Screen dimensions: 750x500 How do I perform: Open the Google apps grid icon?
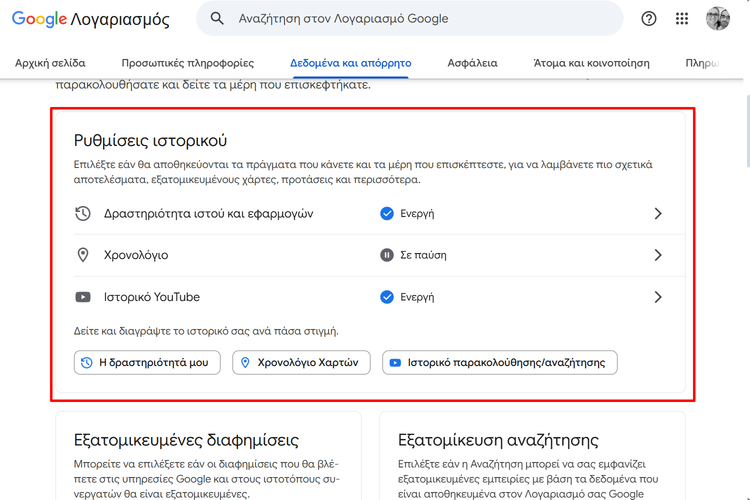pos(682,19)
